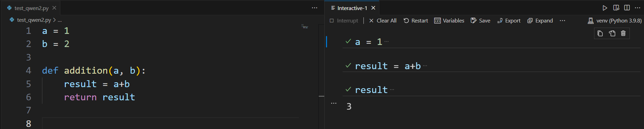Click the breadcrumb ellipsis after test_qwen2.py

click(60, 20)
